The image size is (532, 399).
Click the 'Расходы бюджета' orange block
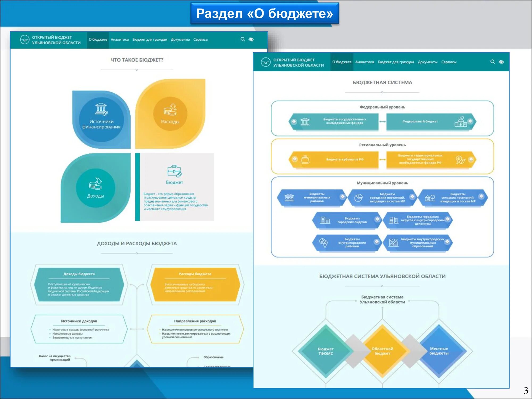click(195, 285)
